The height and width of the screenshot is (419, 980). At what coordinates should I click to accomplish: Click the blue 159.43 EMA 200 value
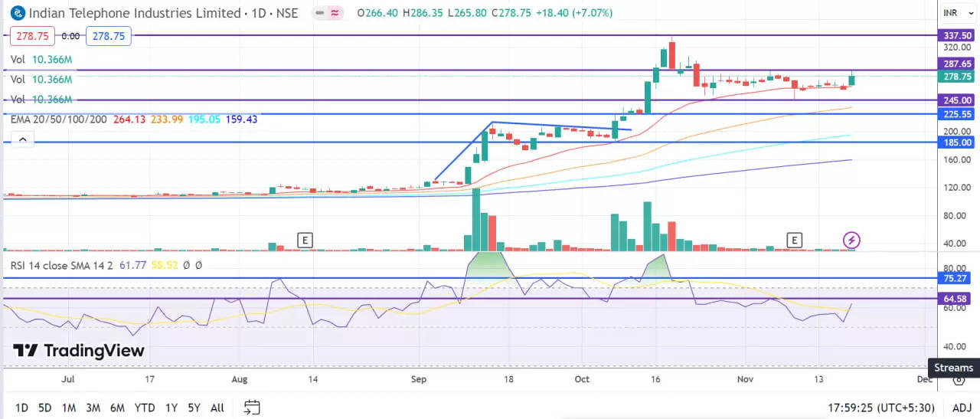click(241, 119)
